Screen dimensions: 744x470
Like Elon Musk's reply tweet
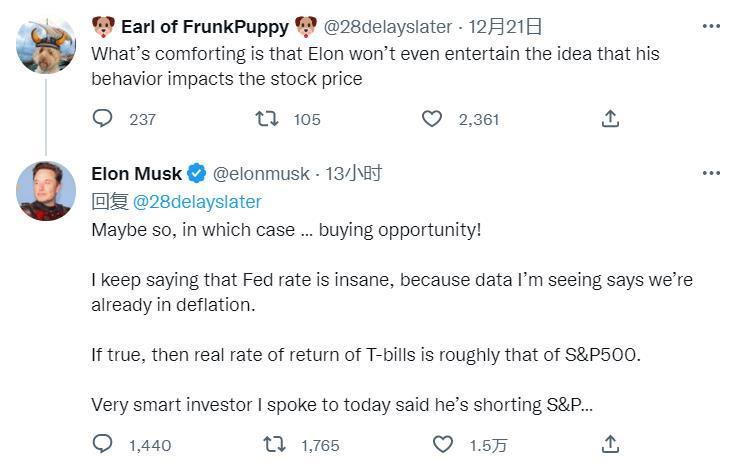pos(443,443)
